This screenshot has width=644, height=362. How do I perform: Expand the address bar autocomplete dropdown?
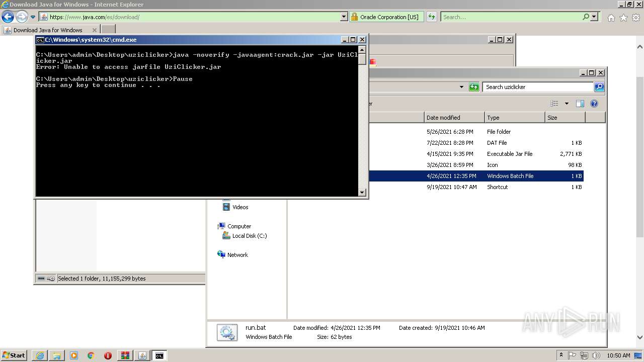click(x=344, y=17)
